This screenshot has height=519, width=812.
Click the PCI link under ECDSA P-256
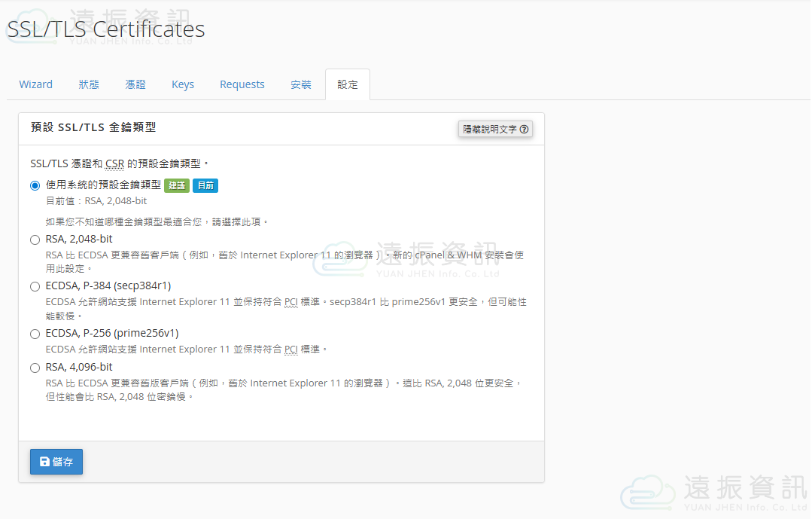[291, 349]
